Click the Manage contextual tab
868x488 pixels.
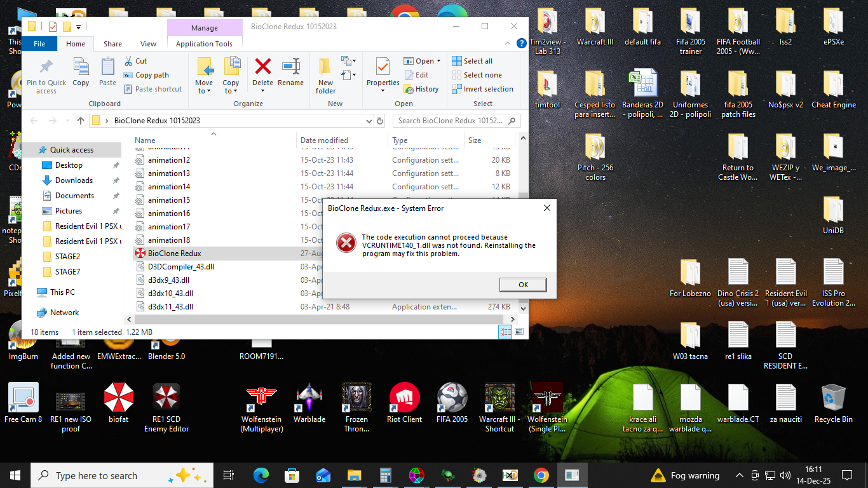(205, 28)
